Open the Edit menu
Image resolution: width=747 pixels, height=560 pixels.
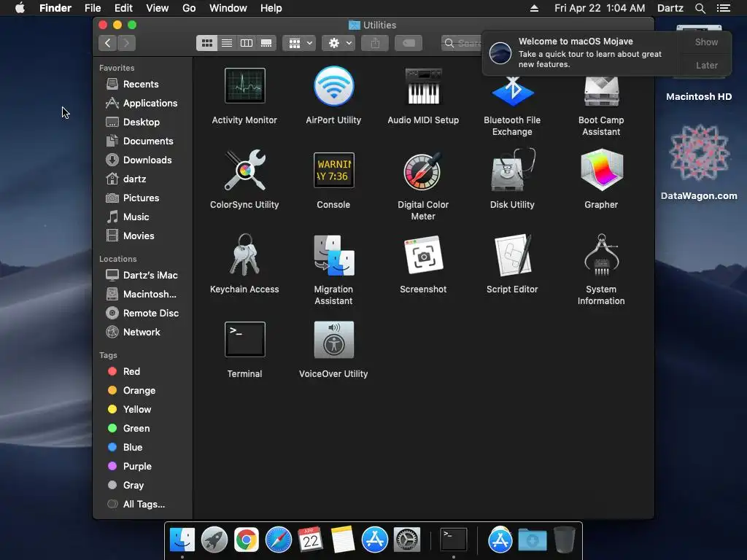[123, 8]
